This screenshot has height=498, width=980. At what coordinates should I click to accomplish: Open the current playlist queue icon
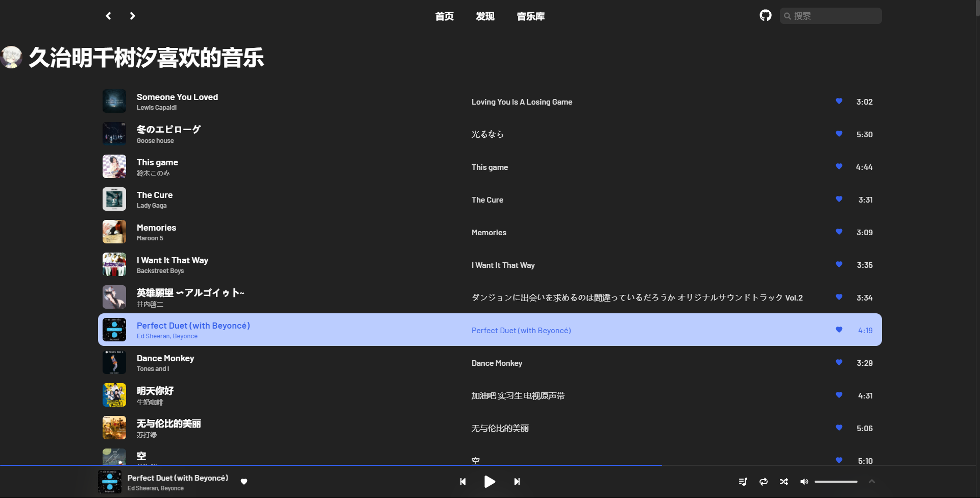pyautogui.click(x=743, y=481)
